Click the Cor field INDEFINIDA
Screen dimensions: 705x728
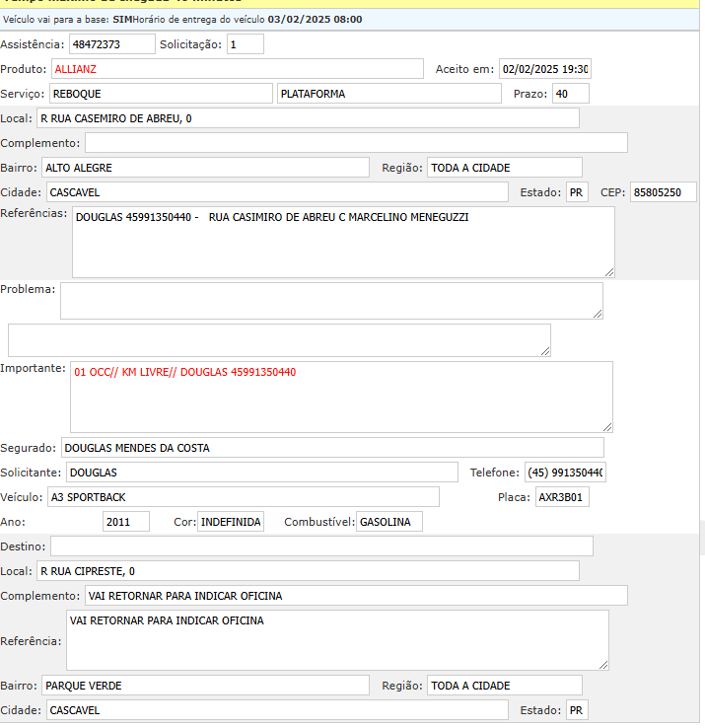point(231,522)
